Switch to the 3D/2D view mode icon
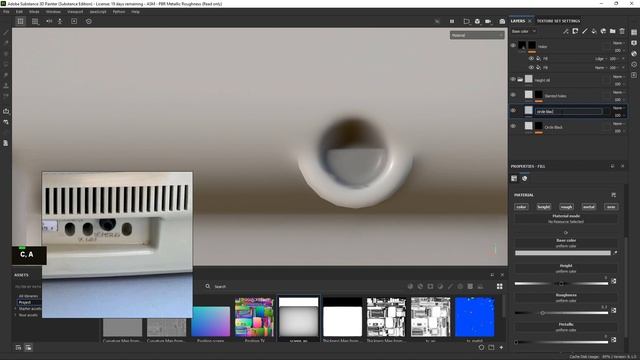Viewport: 640px width, 360px height. [467, 21]
